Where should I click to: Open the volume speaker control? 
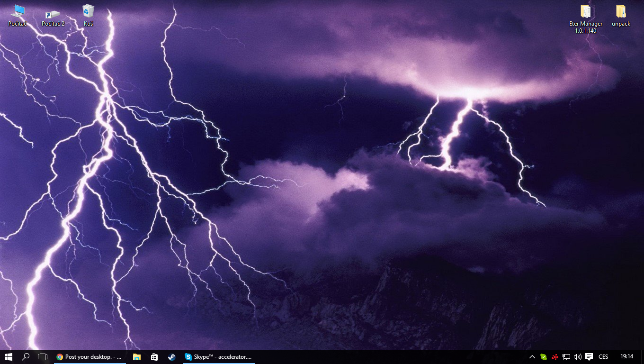click(577, 357)
